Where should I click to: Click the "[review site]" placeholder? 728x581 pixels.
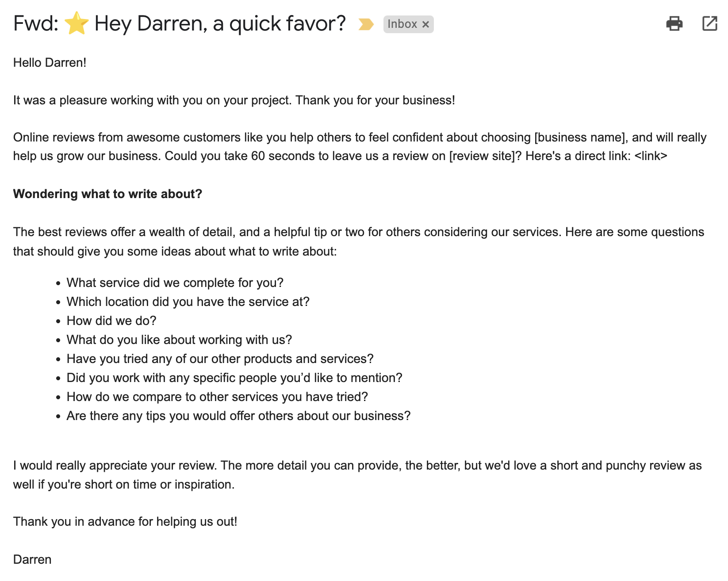click(x=485, y=156)
